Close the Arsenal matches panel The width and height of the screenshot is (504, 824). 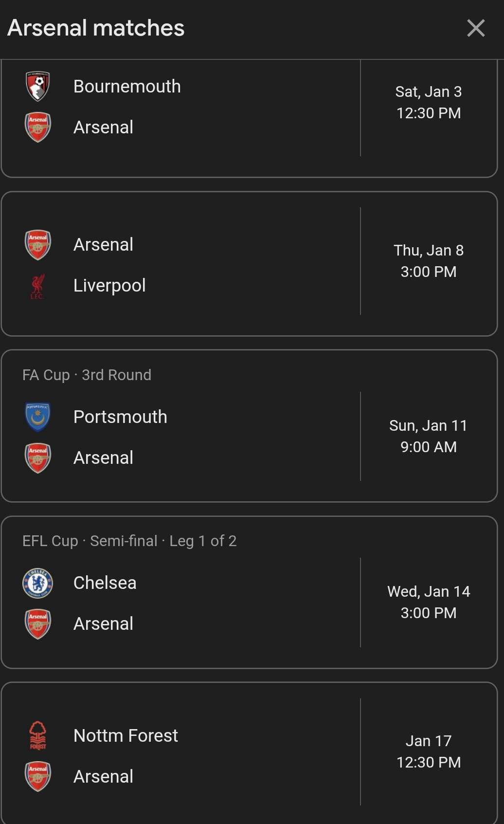tap(476, 28)
